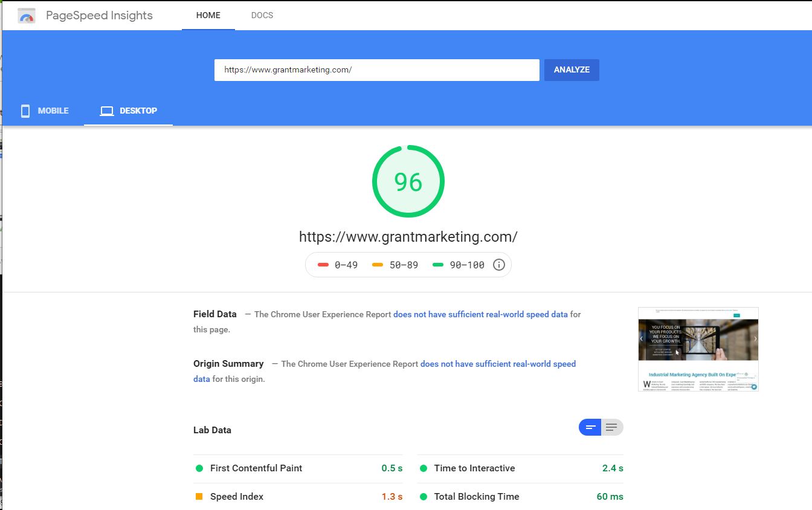Viewport: 812px width, 510px height.
Task: Click the mobile phone icon
Action: pyautogui.click(x=25, y=111)
